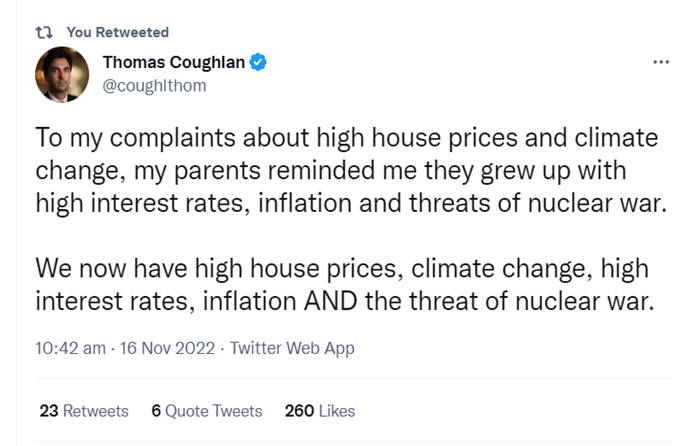View the 23 Retweets list
The width and height of the screenshot is (678, 446).
click(83, 411)
